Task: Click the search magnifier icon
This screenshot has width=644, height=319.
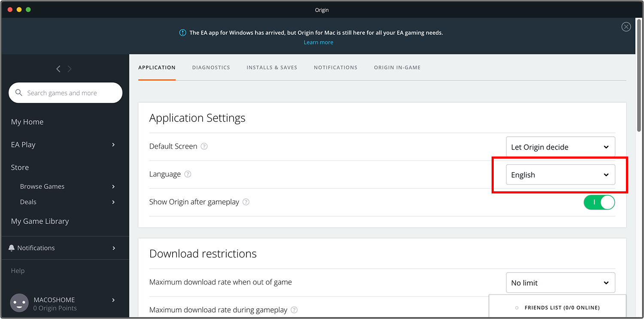Action: [x=18, y=92]
